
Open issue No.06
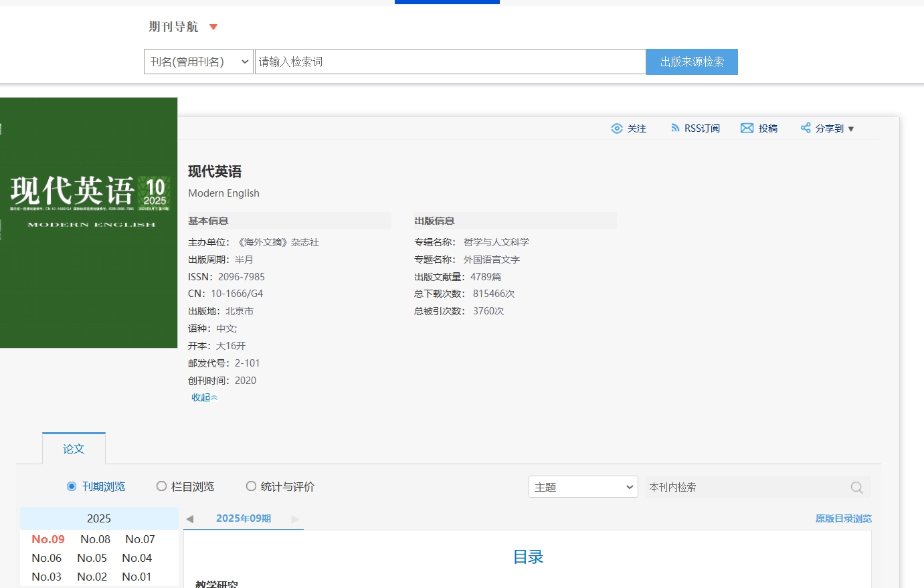(x=47, y=558)
